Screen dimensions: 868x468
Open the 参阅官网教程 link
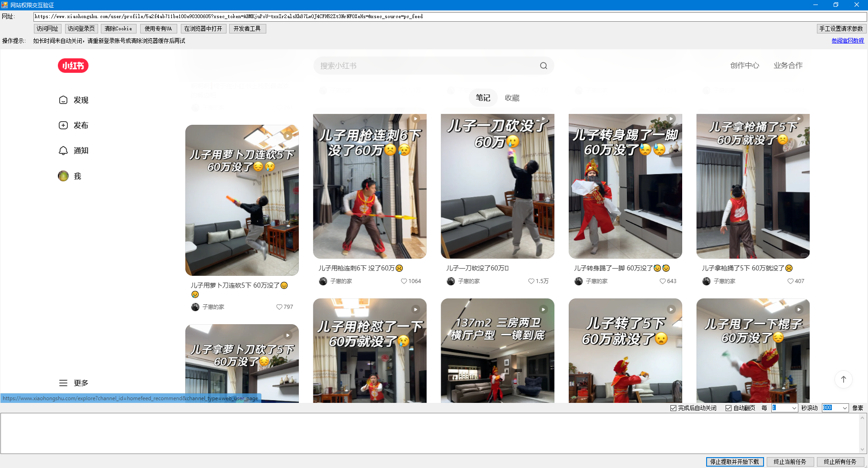(x=847, y=41)
